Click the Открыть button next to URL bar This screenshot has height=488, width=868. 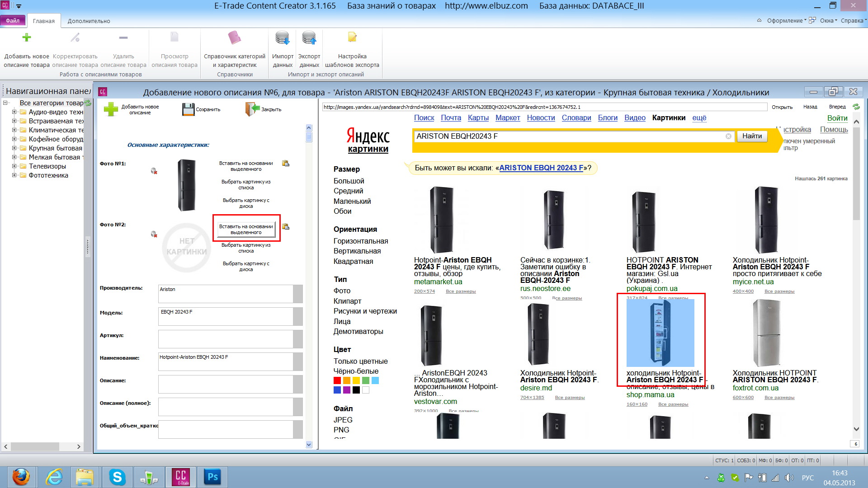click(x=782, y=107)
